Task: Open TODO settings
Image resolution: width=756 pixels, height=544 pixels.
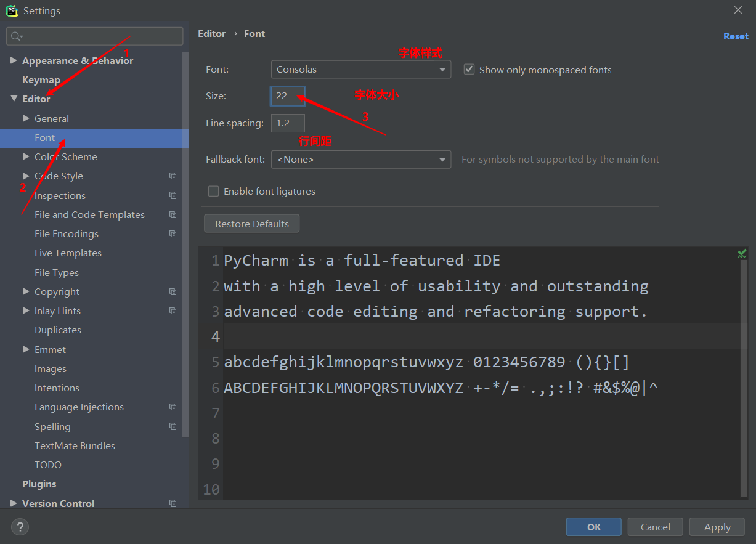Action: pyautogui.click(x=48, y=465)
